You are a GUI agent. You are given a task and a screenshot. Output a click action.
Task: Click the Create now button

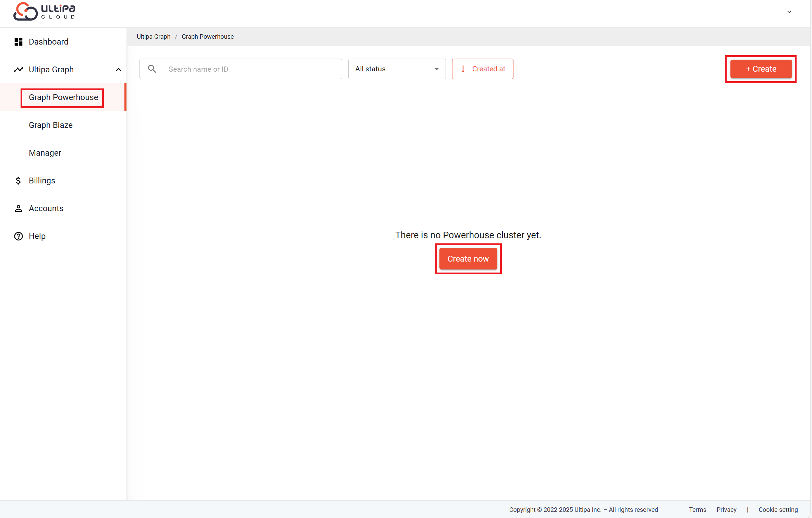468,259
